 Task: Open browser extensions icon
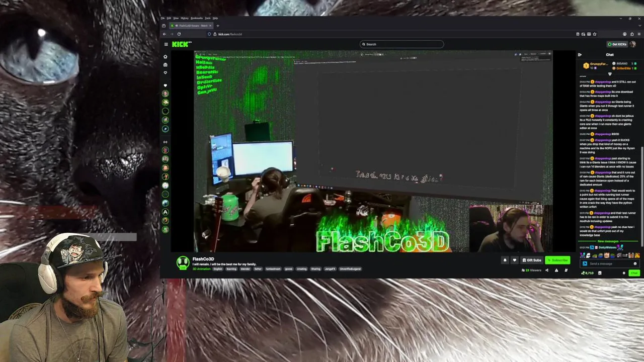click(632, 34)
